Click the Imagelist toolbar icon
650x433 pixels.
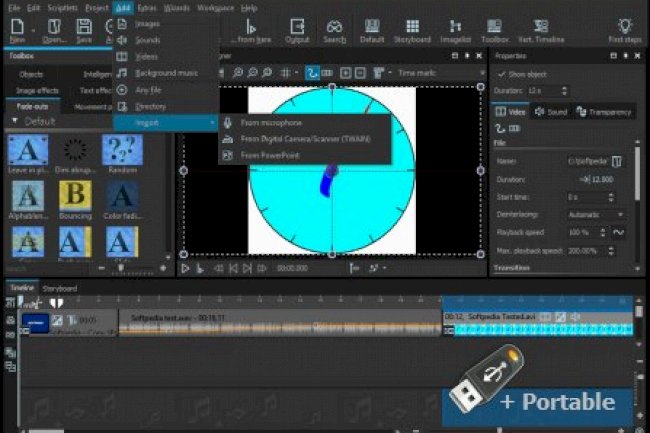pyautogui.click(x=456, y=31)
